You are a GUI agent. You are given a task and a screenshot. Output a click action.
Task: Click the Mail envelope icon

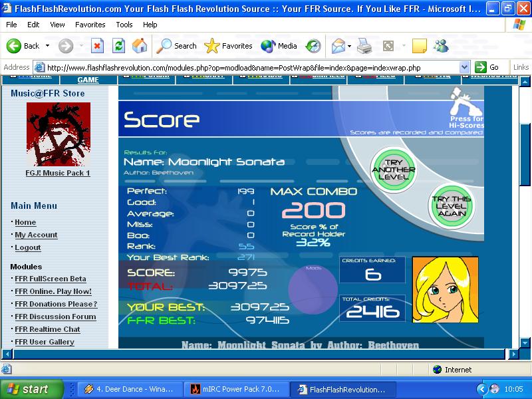338,46
